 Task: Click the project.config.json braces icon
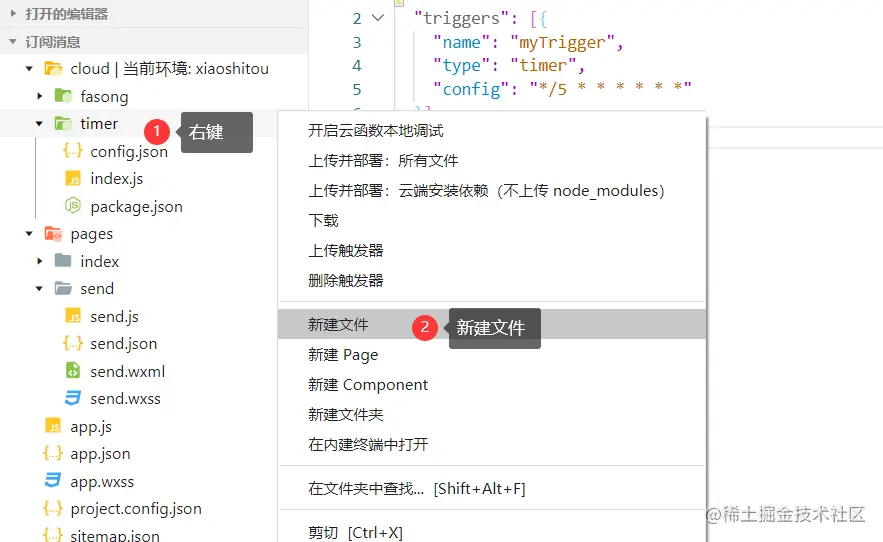(x=53, y=508)
